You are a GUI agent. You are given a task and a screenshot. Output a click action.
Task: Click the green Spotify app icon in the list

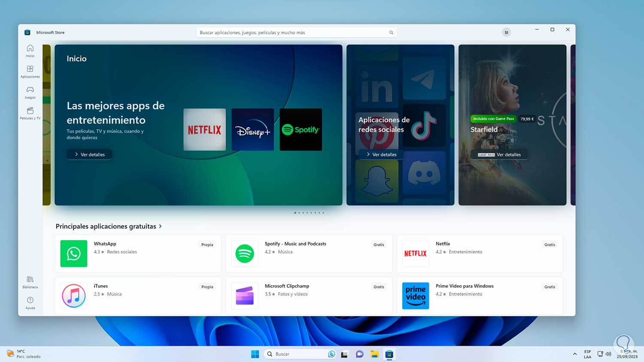click(245, 253)
